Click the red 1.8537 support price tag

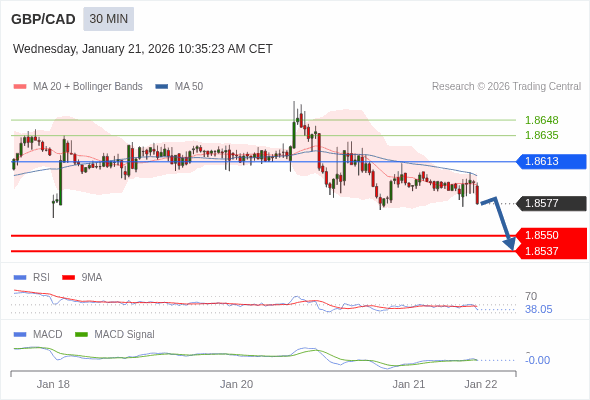[551, 251]
